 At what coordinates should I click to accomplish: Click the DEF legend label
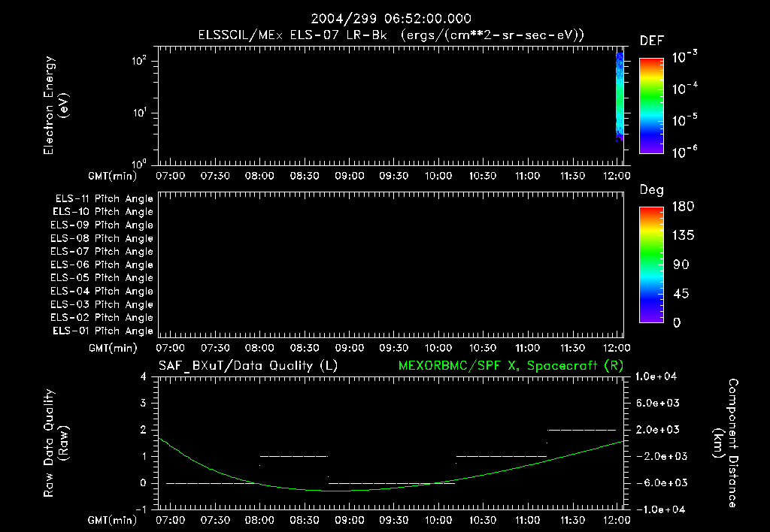tap(652, 41)
